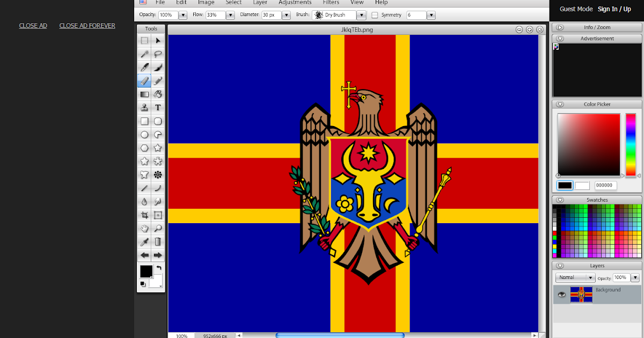Enable the Symmetry checkbox
The image size is (644, 338).
click(x=375, y=15)
